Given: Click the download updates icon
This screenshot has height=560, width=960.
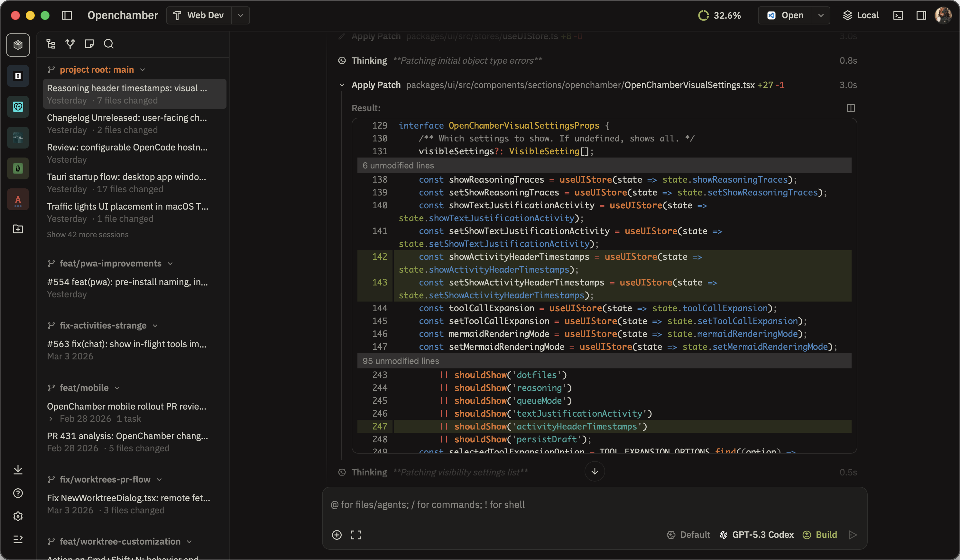Looking at the screenshot, I should pos(18,470).
